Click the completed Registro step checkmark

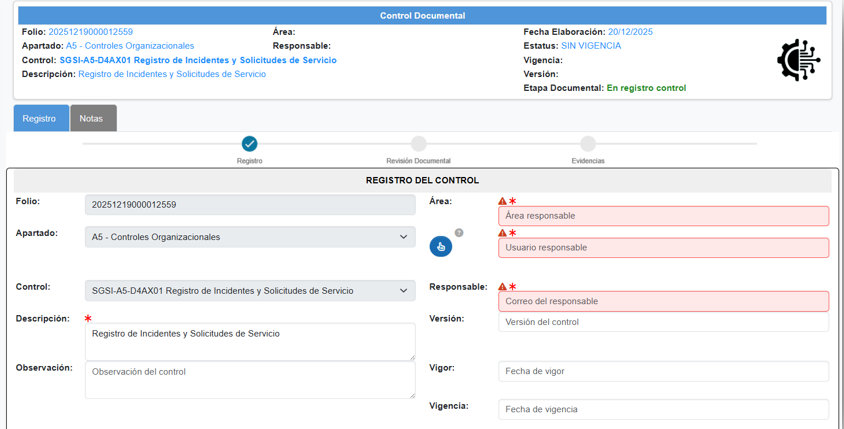pos(250,144)
